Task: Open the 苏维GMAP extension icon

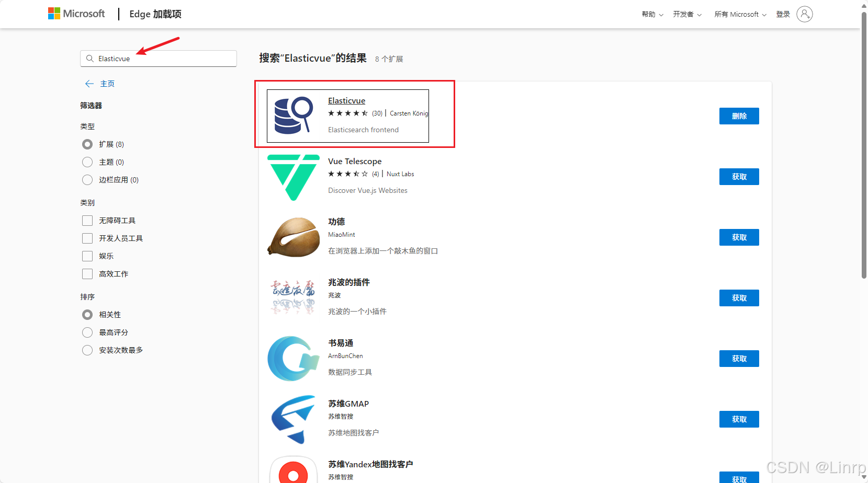Action: click(x=294, y=419)
